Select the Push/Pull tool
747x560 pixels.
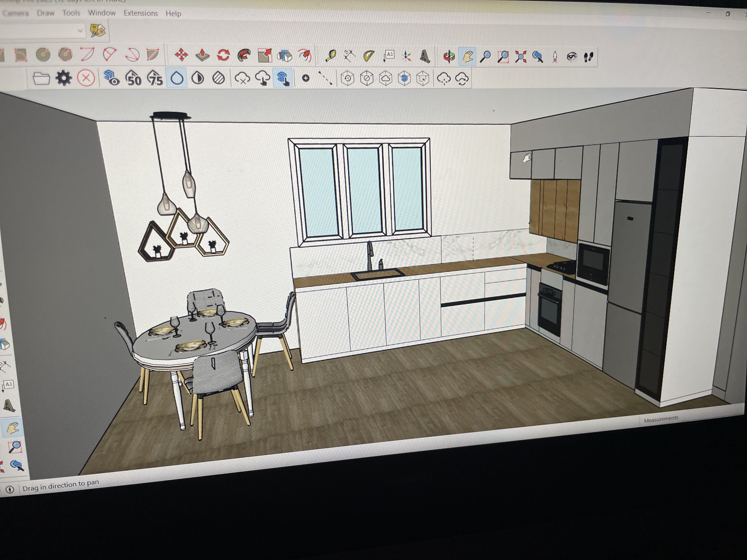[203, 55]
